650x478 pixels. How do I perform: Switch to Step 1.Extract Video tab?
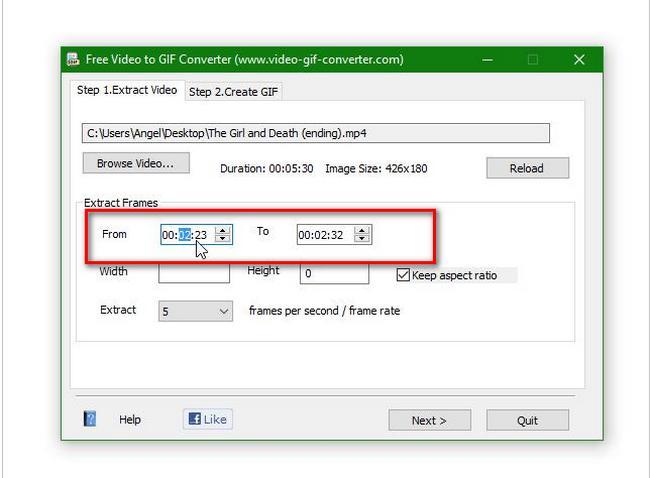(x=127, y=90)
